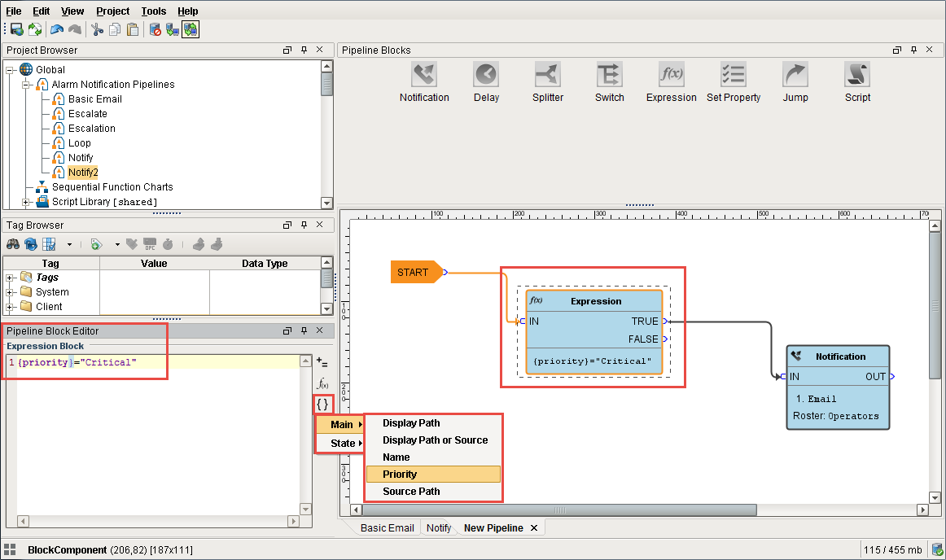Viewport: 946px width, 560px height.
Task: Open the Project menu
Action: click(x=113, y=11)
